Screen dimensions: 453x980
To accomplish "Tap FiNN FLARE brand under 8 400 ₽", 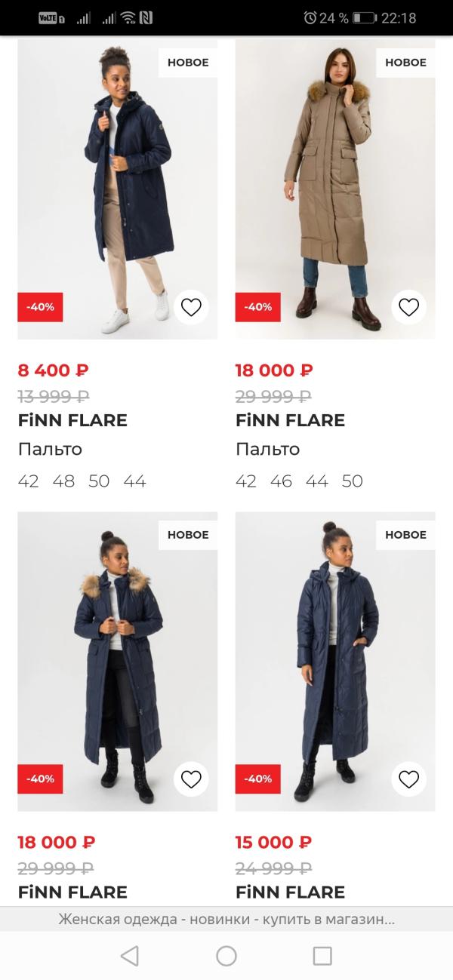I will [72, 421].
